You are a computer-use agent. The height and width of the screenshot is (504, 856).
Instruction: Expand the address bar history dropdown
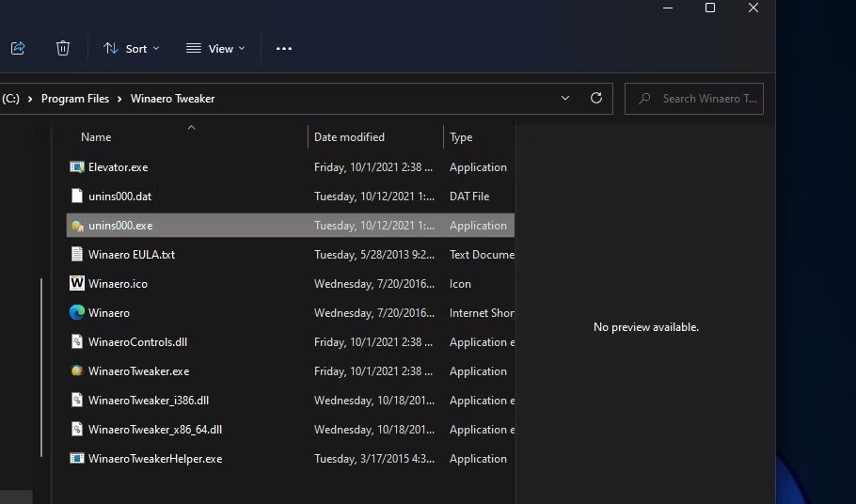tap(565, 98)
